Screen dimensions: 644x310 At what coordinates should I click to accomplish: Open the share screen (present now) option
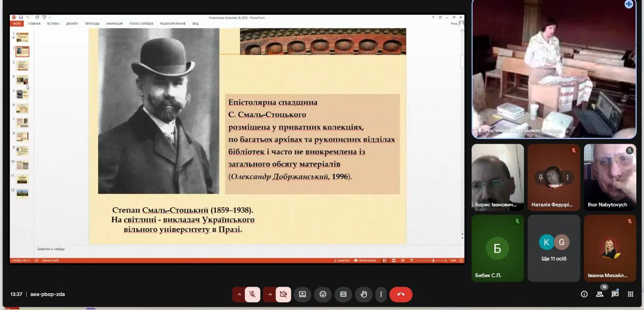click(302, 294)
